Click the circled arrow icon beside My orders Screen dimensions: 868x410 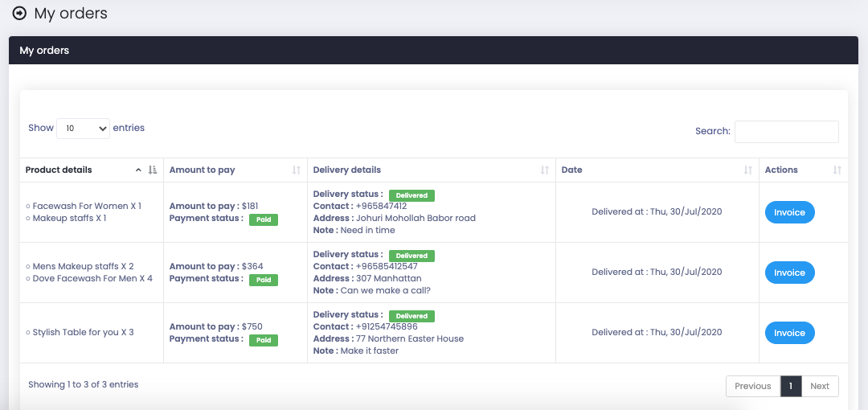[x=19, y=13]
